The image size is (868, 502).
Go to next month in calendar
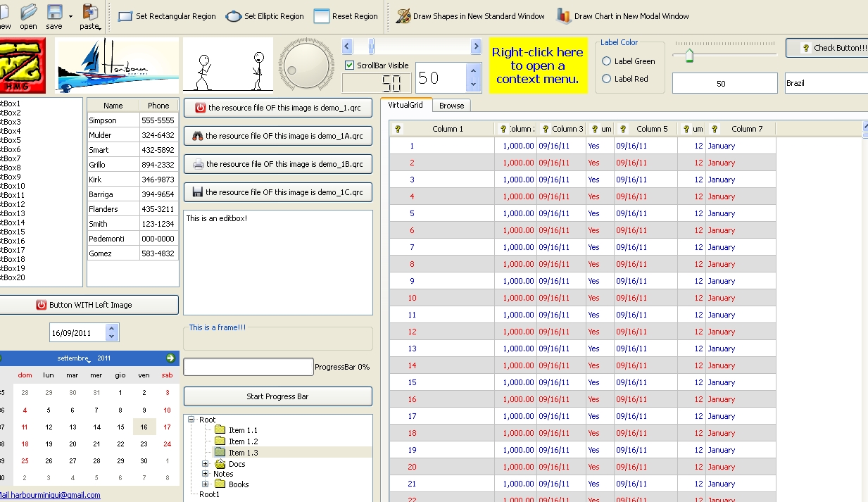click(170, 358)
